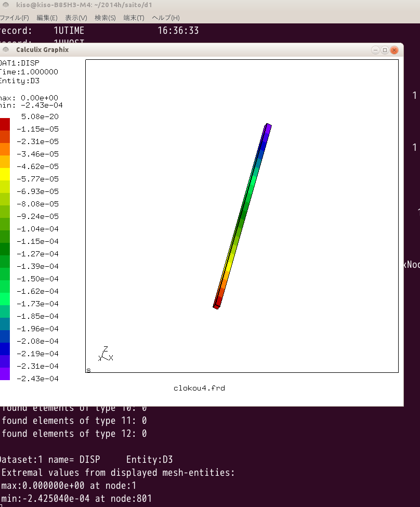This screenshot has width=420, height=507.
Task: Click the Entity:D3 label in Calculix
Action: point(20,81)
